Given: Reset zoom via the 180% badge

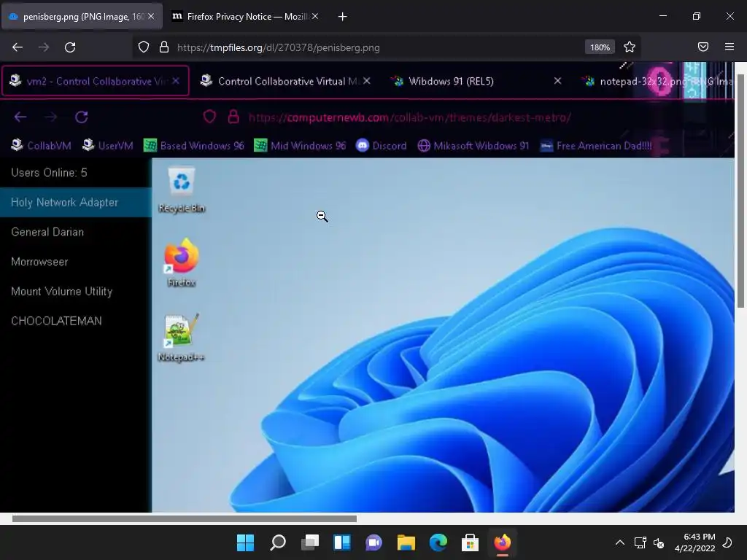Looking at the screenshot, I should tap(600, 47).
